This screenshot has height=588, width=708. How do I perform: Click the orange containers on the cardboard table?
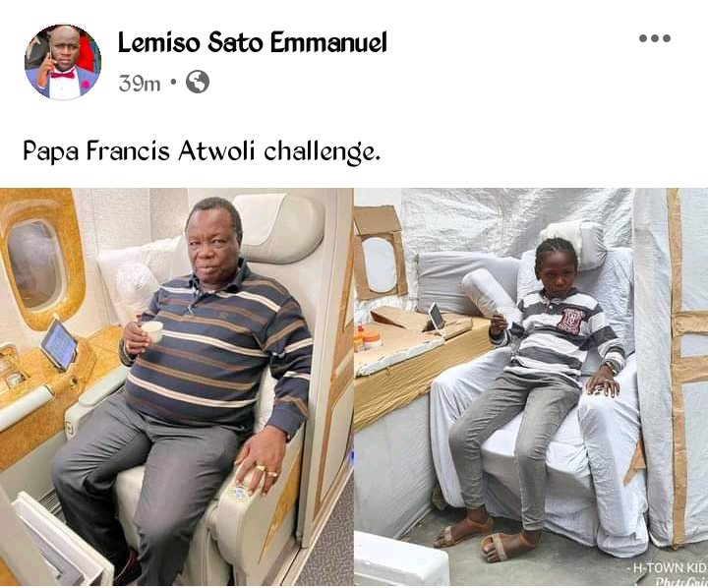(369, 338)
